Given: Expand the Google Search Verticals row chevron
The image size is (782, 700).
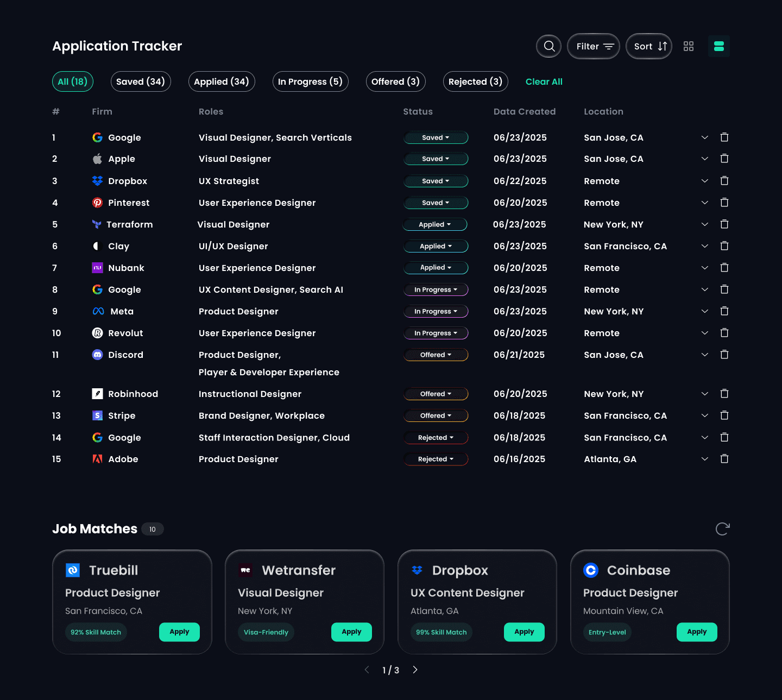Looking at the screenshot, I should (x=704, y=137).
